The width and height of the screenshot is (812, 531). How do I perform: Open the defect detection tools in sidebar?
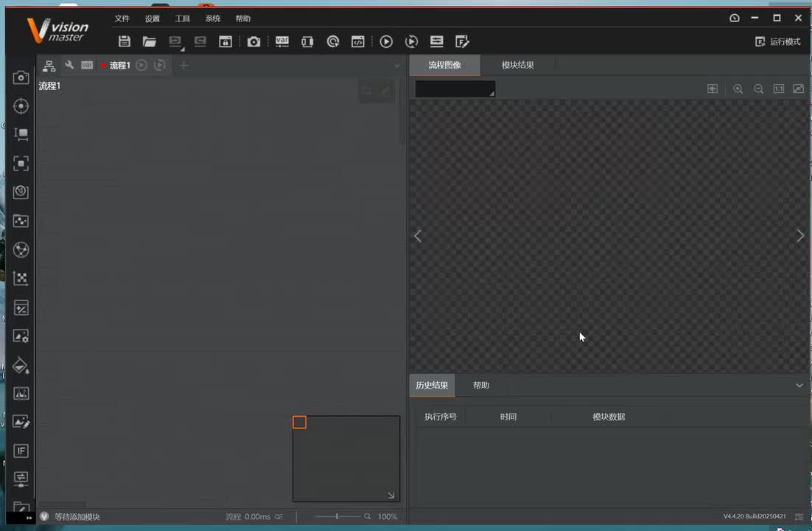(21, 394)
